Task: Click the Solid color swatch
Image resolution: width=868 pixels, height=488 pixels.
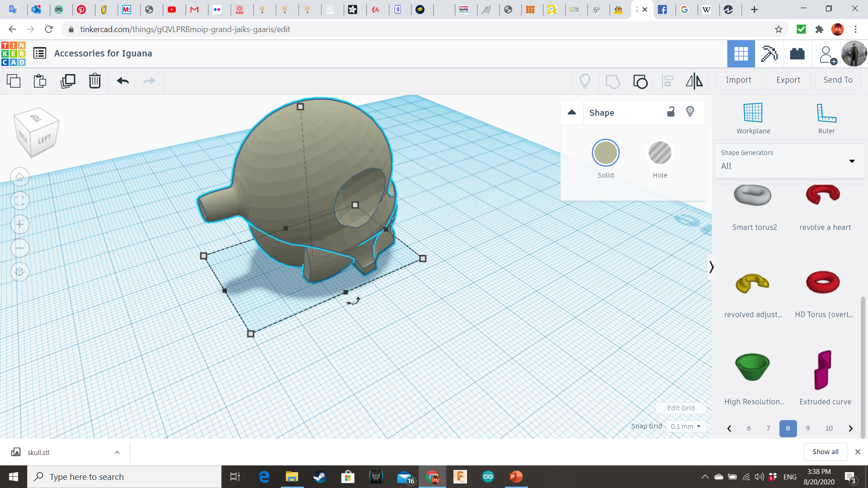Action: (605, 153)
